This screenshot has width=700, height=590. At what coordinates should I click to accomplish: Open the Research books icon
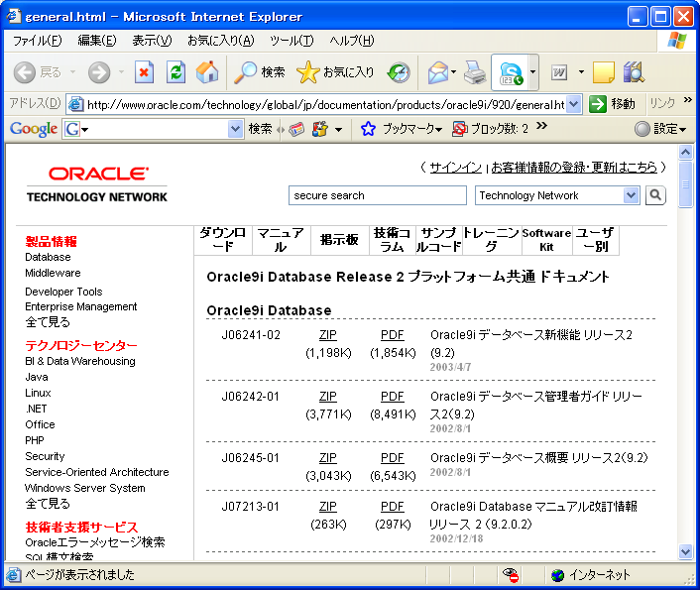click(634, 72)
